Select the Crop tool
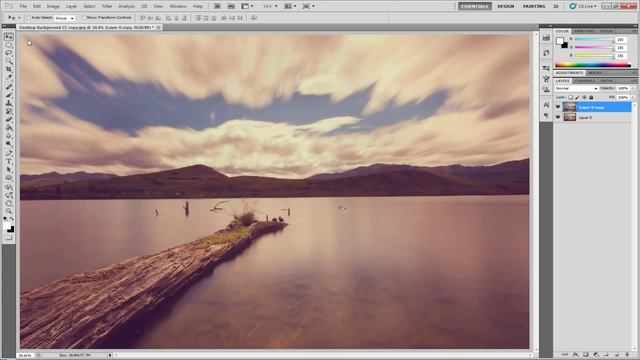Viewport: 640px width, 360px height. [9, 70]
